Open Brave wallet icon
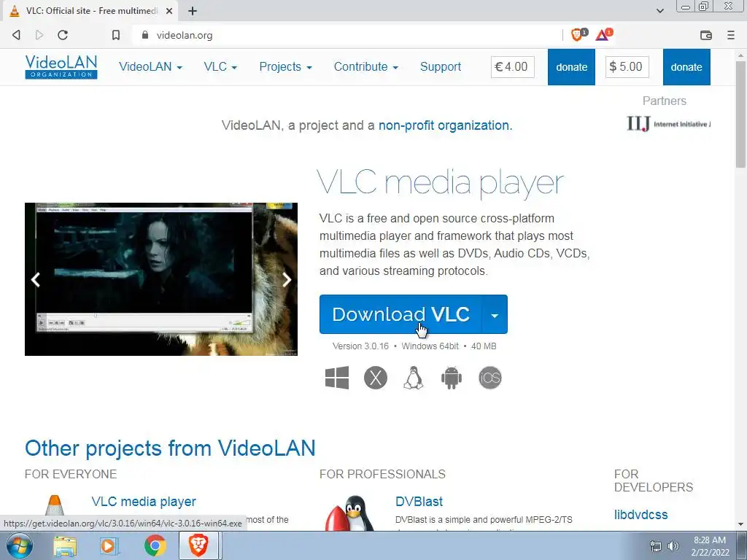Viewport: 747px width, 560px height. pyautogui.click(x=706, y=35)
